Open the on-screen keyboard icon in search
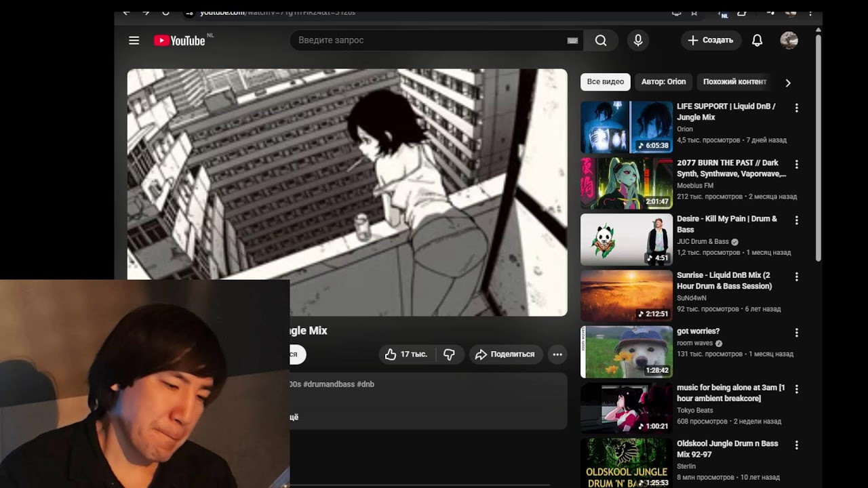 click(x=572, y=41)
